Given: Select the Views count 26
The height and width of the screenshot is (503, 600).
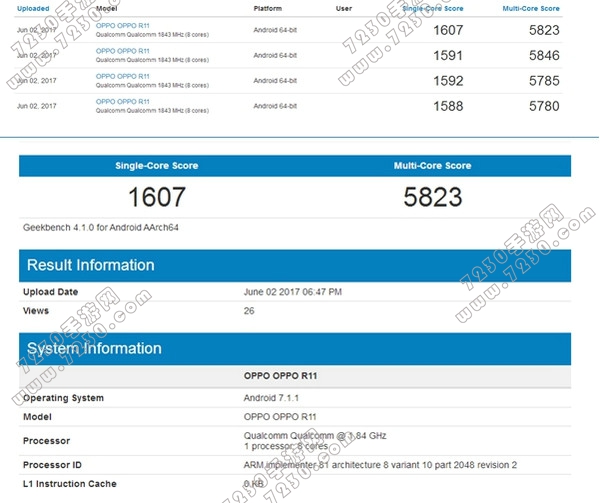Looking at the screenshot, I should point(249,311).
